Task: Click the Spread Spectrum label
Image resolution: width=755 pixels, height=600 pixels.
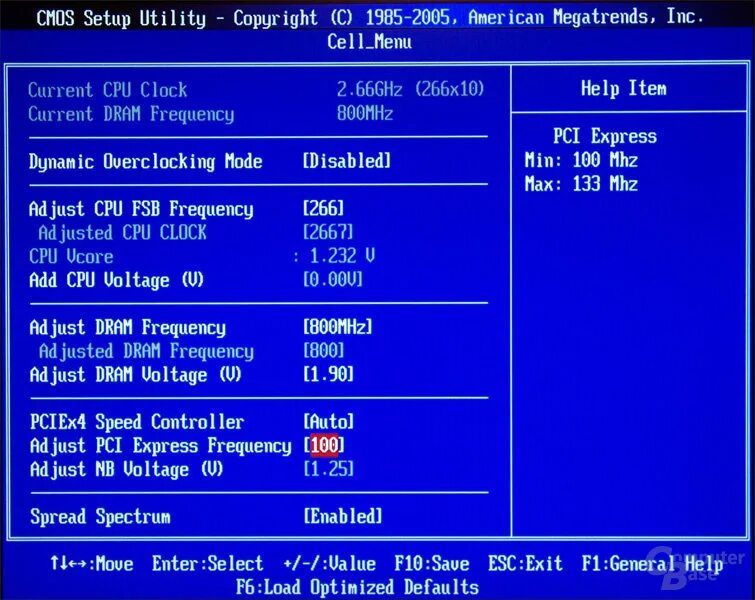Action: point(100,517)
